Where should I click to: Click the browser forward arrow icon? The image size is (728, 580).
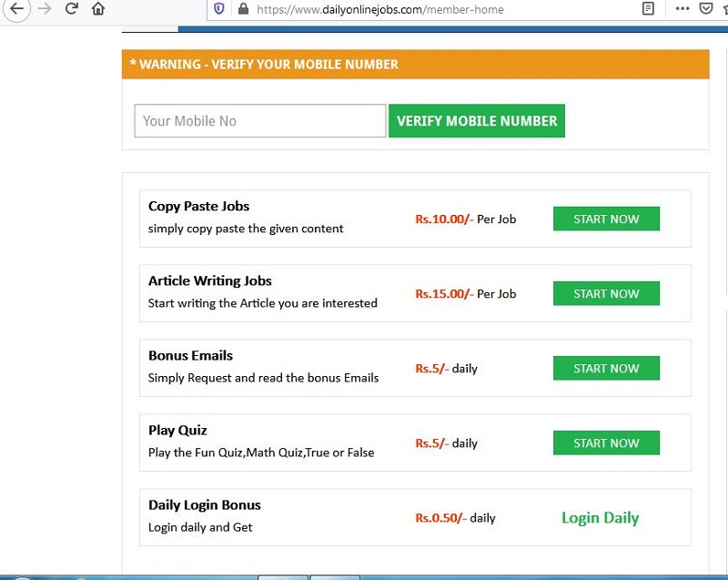tap(43, 9)
